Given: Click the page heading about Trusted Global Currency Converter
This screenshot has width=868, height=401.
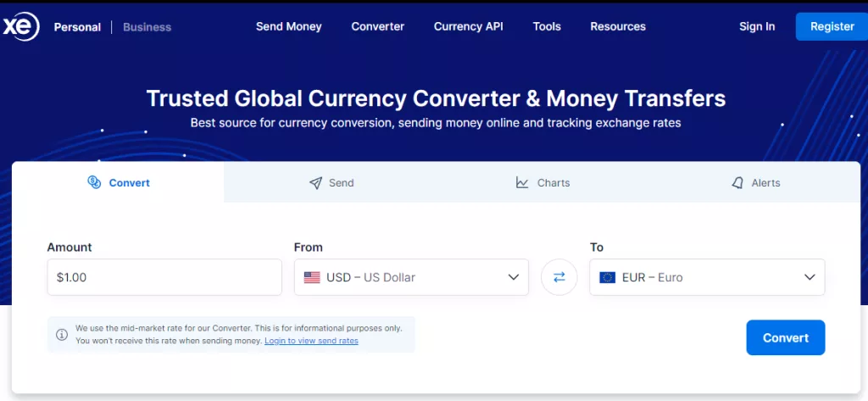Looking at the screenshot, I should point(436,98).
